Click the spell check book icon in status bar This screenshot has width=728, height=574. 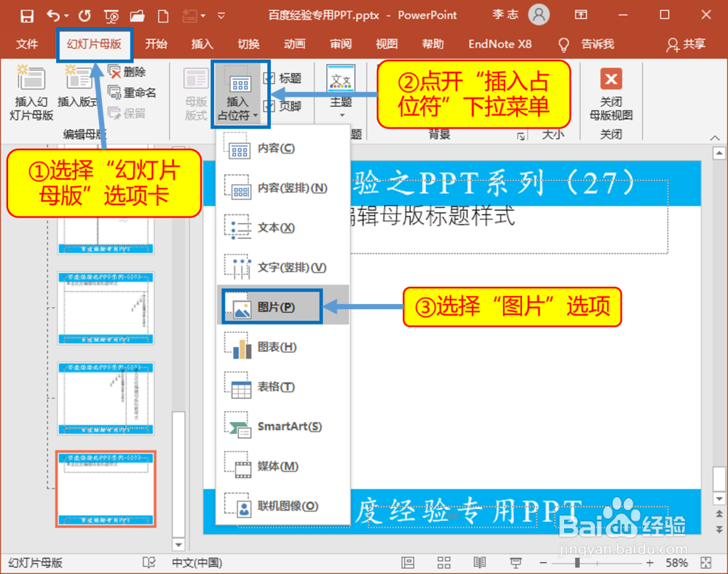pyautogui.click(x=149, y=563)
